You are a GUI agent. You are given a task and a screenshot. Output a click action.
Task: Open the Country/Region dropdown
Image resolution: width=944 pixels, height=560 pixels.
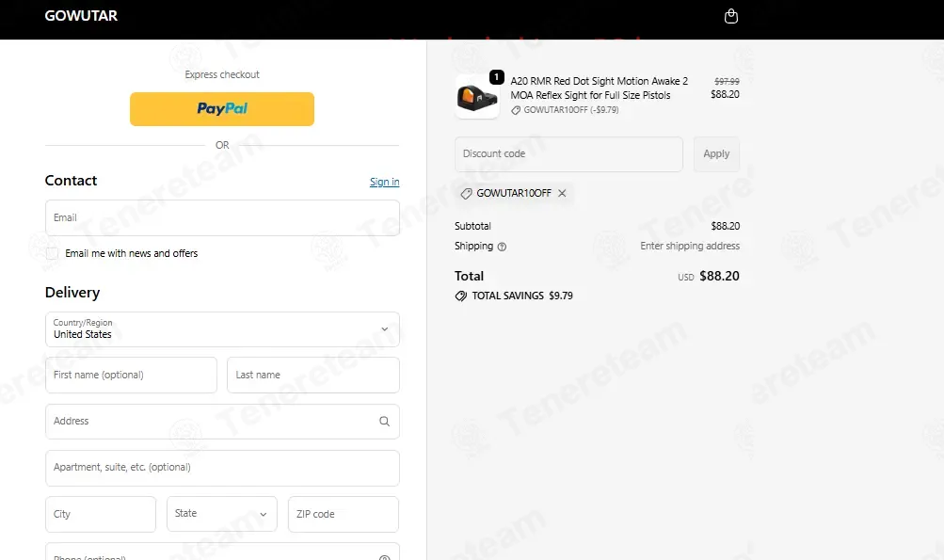[x=222, y=329]
